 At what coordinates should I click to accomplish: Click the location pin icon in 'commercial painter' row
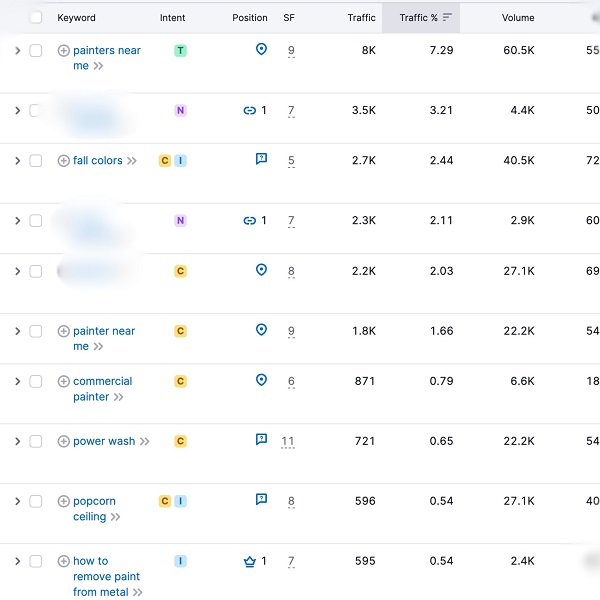click(x=261, y=380)
